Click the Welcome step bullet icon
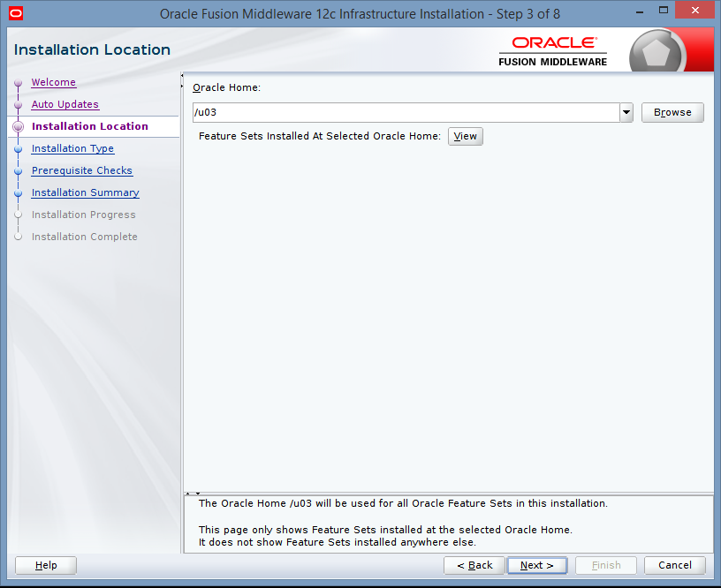Screen dimensions: 721x588 (19, 83)
